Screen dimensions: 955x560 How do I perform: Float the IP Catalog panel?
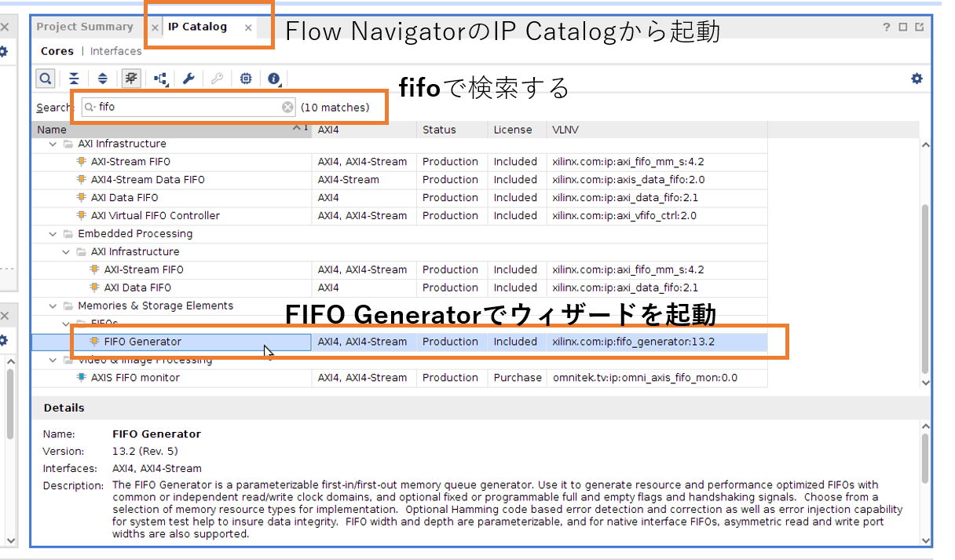(x=919, y=27)
